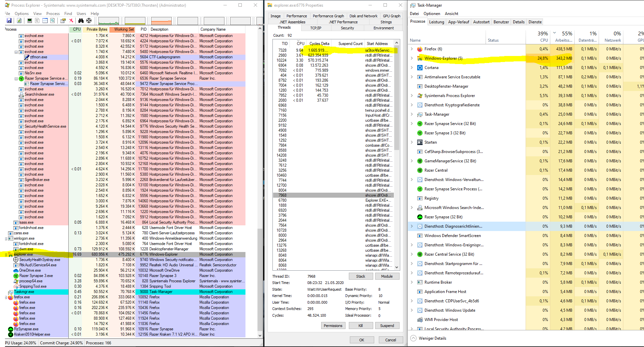Image resolution: width=644 pixels, height=347 pixels.
Task: Select Desktopfenster-Manager row in Task-Manager
Action: coord(525,86)
